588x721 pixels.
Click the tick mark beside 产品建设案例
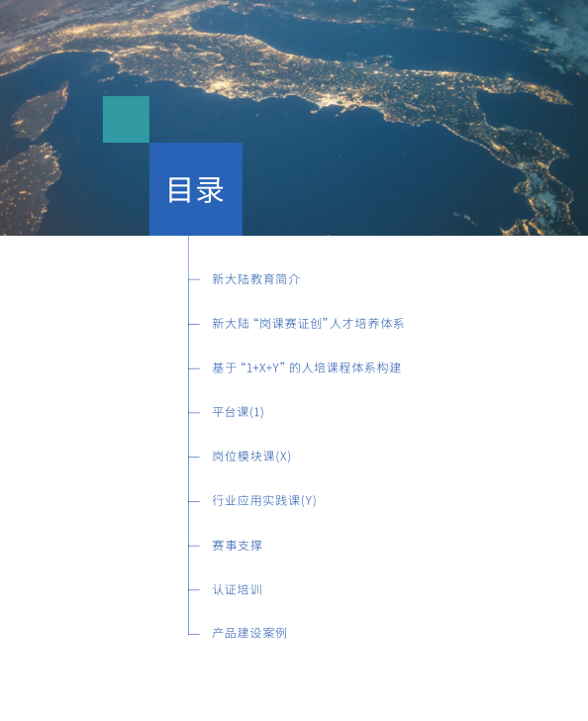tap(194, 634)
